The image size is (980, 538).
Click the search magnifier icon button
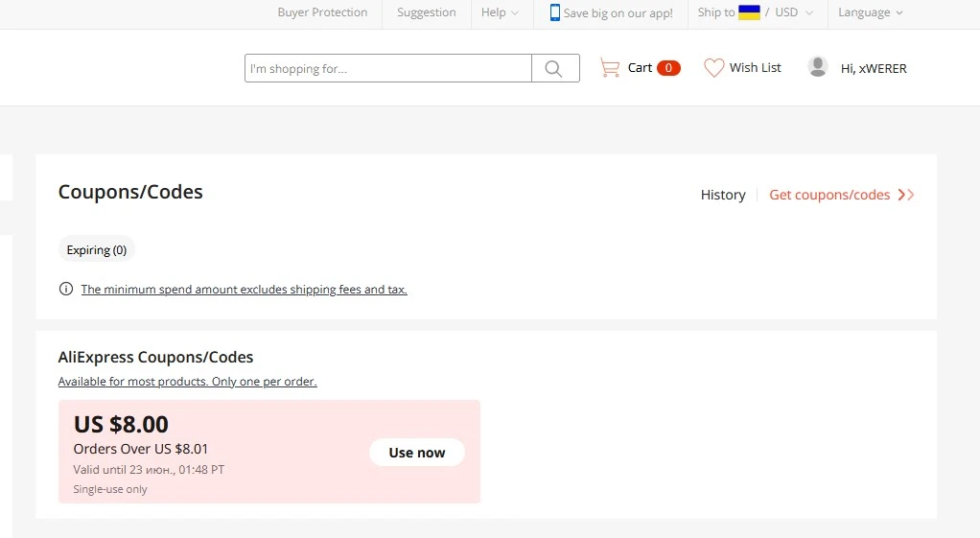[555, 68]
